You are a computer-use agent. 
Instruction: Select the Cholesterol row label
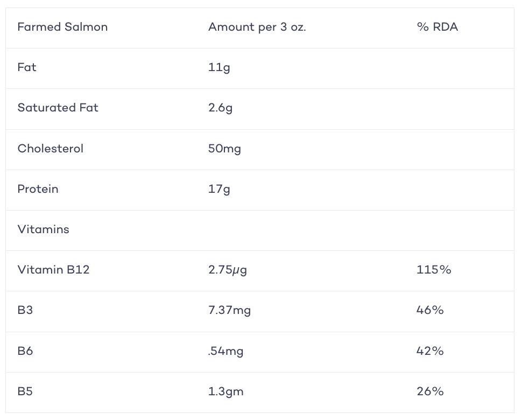pos(50,149)
